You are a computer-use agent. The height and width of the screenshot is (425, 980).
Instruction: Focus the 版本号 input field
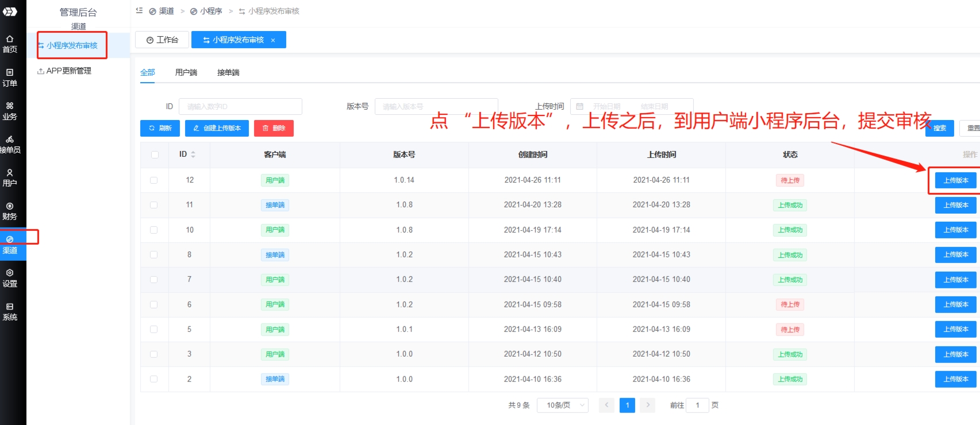coord(436,107)
